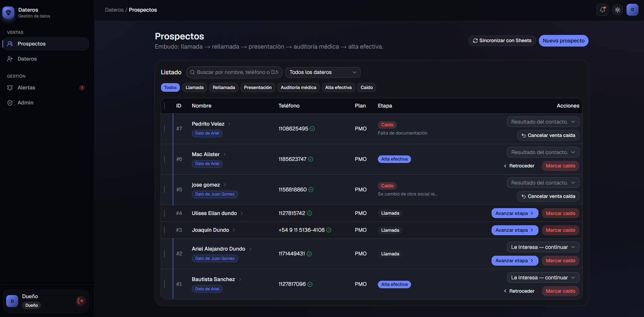Screen dimensions: 644x317
Task: Open Joaquín Dundo details via chevron
Action: click(234, 230)
